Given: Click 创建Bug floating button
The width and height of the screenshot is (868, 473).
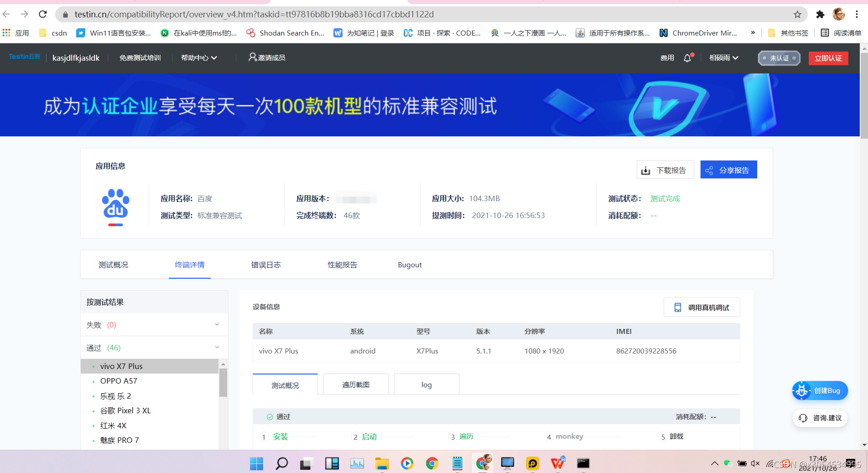Looking at the screenshot, I should pos(820,390).
